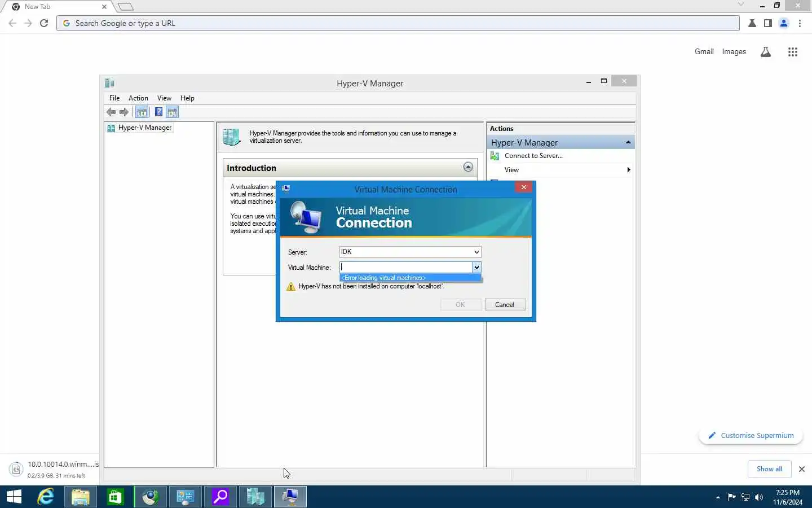Click the tab search chevron in browser title bar
812x508 pixels.
coord(741,5)
